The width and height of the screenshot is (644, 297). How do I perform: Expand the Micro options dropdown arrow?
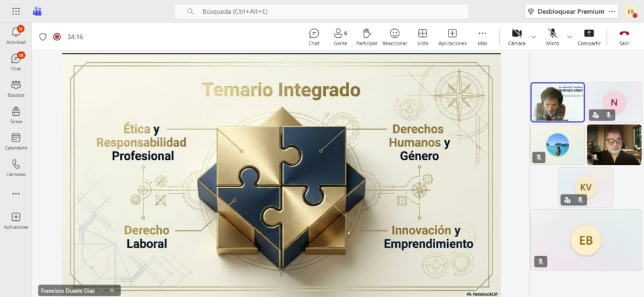(x=570, y=37)
